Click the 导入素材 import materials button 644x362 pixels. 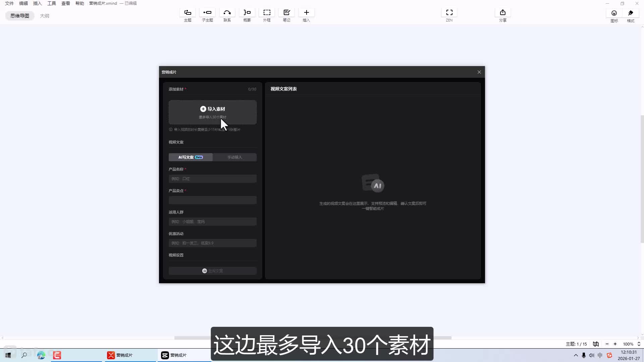click(x=212, y=109)
